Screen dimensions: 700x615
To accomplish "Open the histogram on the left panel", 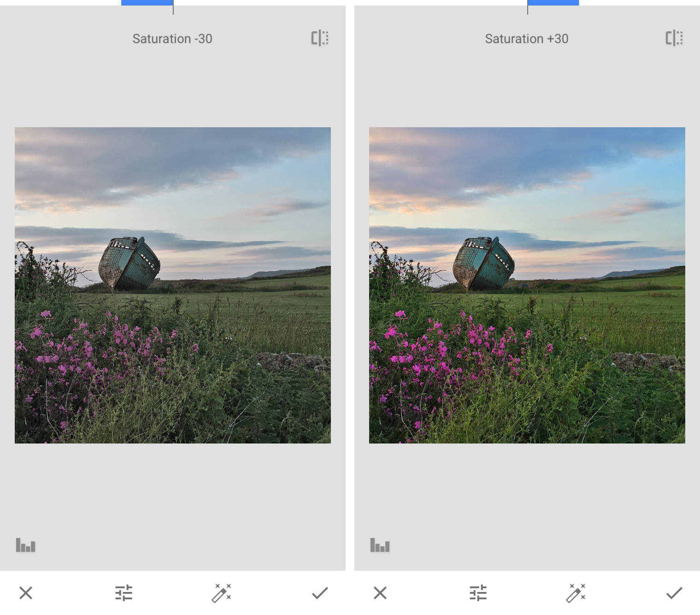I will [x=26, y=546].
